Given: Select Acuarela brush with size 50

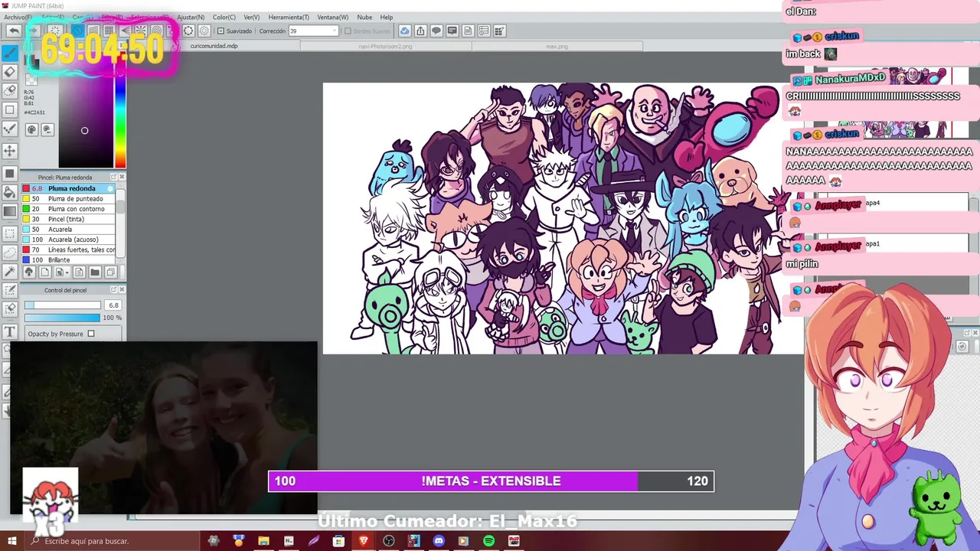Looking at the screenshot, I should 68,229.
